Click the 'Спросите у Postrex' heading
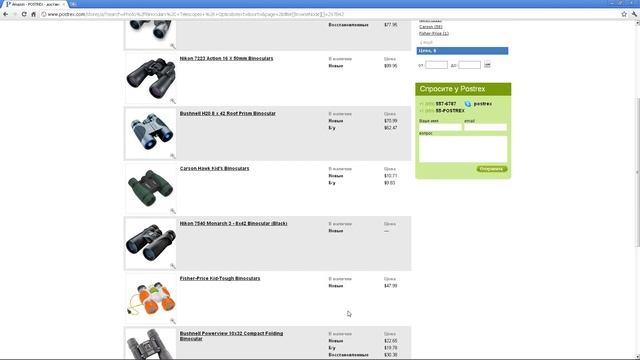The height and width of the screenshot is (360, 640). pyautogui.click(x=452, y=89)
